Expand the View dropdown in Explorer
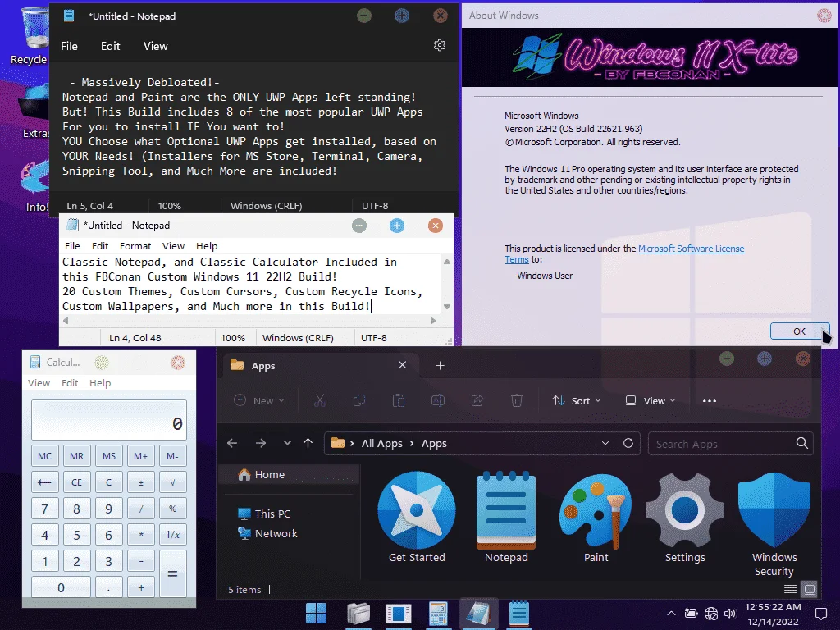Image resolution: width=840 pixels, height=630 pixels. pyautogui.click(x=651, y=400)
